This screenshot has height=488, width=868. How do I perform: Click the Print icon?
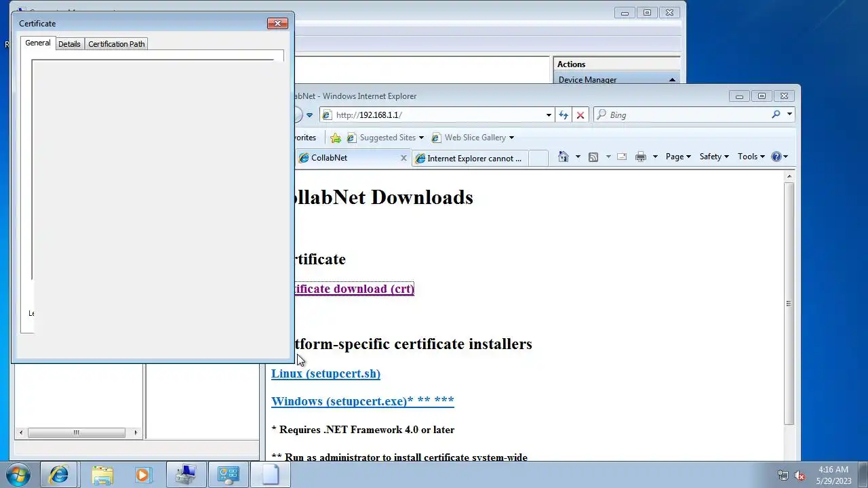(641, 157)
